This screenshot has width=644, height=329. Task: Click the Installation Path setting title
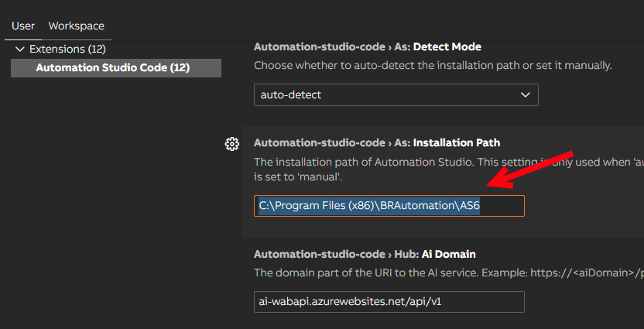[x=377, y=142]
